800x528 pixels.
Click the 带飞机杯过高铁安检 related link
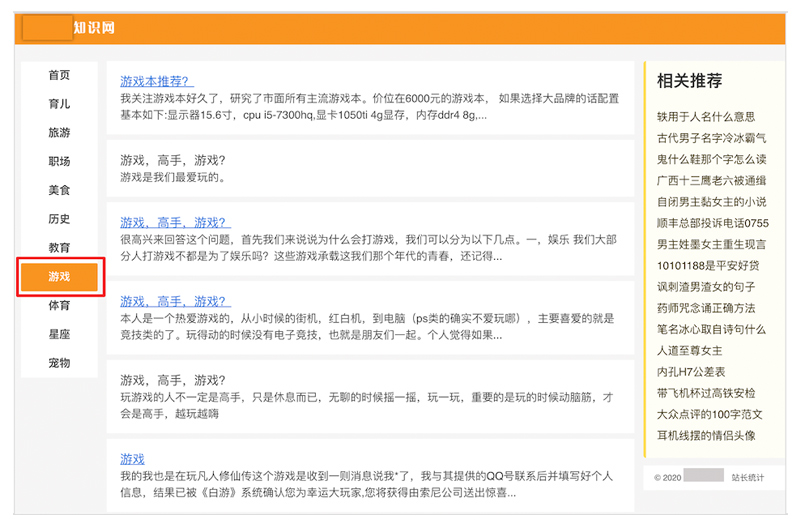tap(706, 393)
